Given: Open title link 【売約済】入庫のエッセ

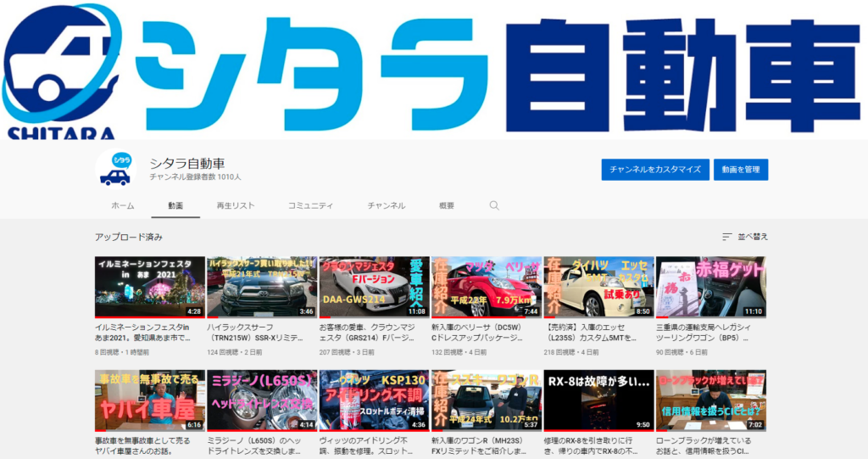Looking at the screenshot, I should tap(591, 333).
